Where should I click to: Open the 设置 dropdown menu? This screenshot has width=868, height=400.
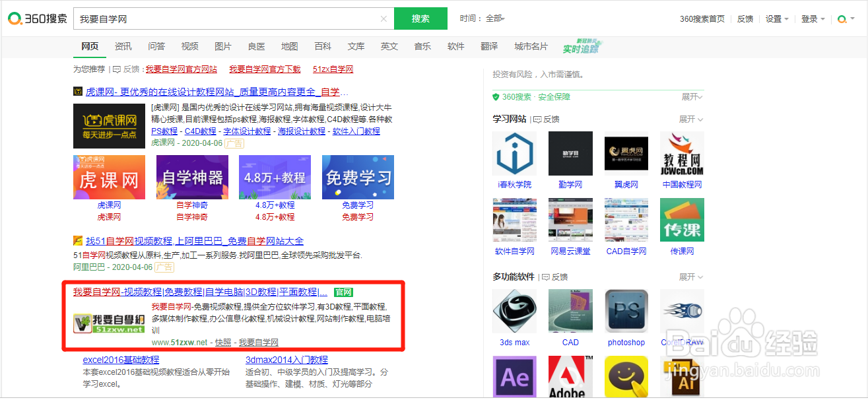coord(777,19)
